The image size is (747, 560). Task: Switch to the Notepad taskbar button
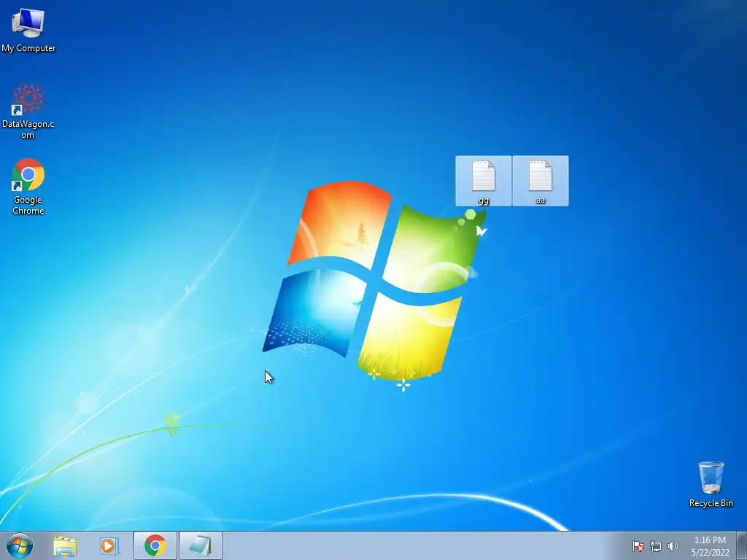(x=201, y=545)
